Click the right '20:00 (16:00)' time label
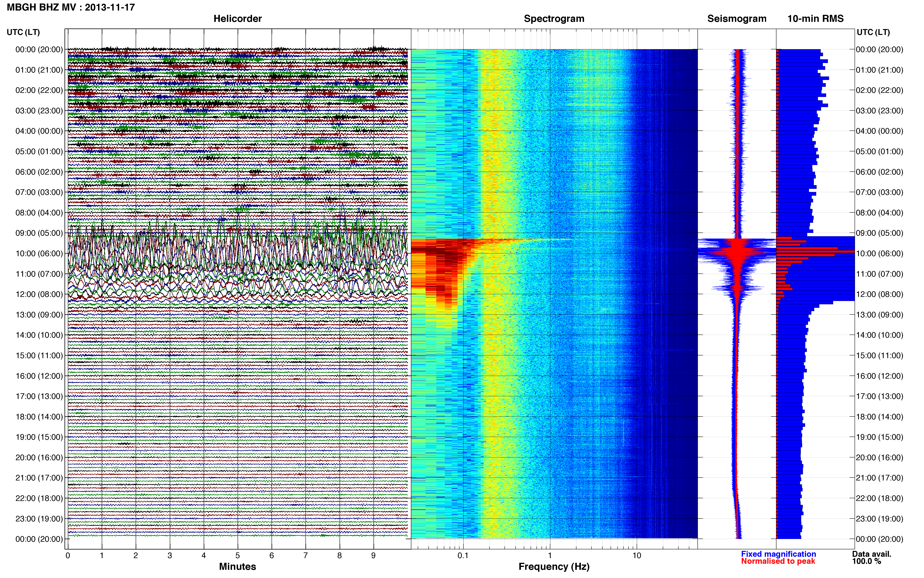Viewport: 924px width, 578px height. [879, 458]
